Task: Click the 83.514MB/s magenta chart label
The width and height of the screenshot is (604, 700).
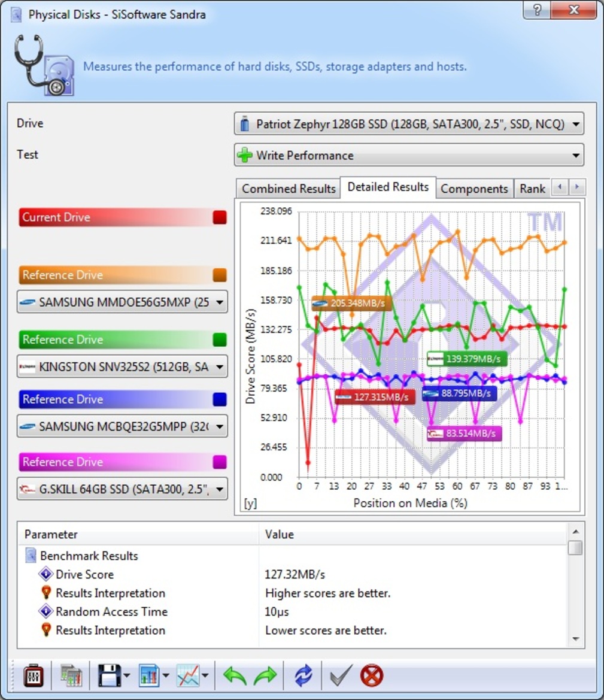Action: coord(465,434)
